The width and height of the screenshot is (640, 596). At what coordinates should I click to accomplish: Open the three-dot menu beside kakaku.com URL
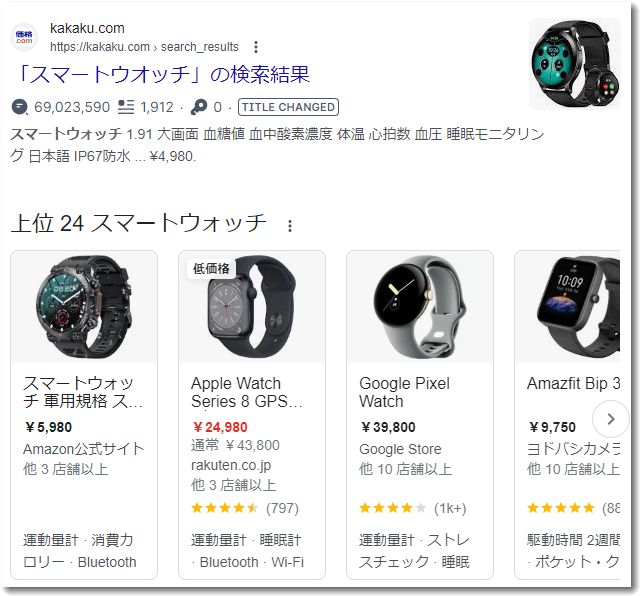tap(256, 47)
